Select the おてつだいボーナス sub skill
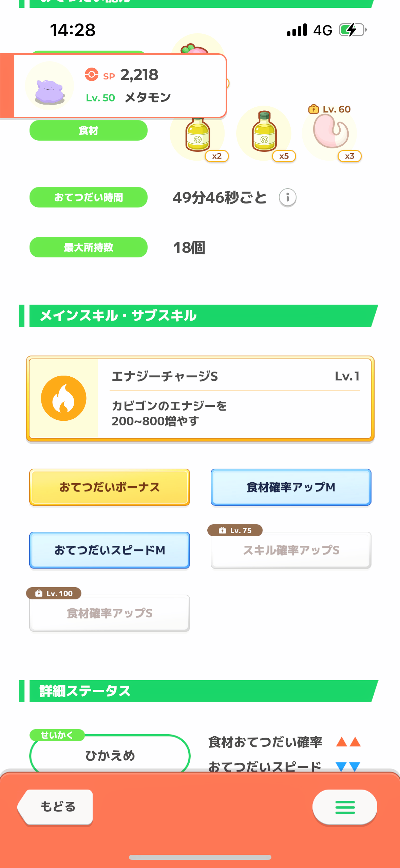This screenshot has width=400, height=868. 110,487
